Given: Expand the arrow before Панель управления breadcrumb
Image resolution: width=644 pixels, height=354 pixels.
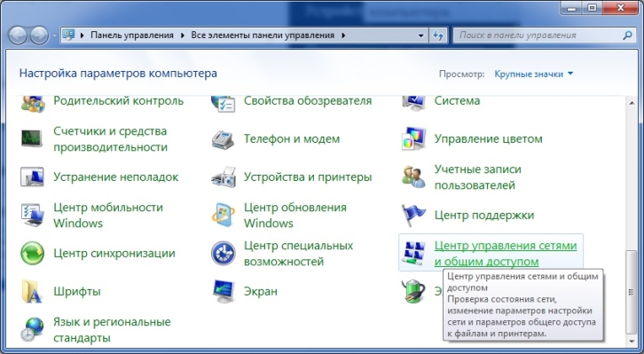Looking at the screenshot, I should 82,35.
